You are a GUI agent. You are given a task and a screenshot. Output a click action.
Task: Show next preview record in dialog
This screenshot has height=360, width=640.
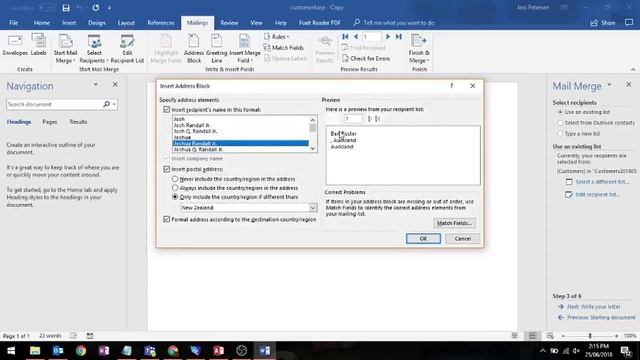coord(369,119)
